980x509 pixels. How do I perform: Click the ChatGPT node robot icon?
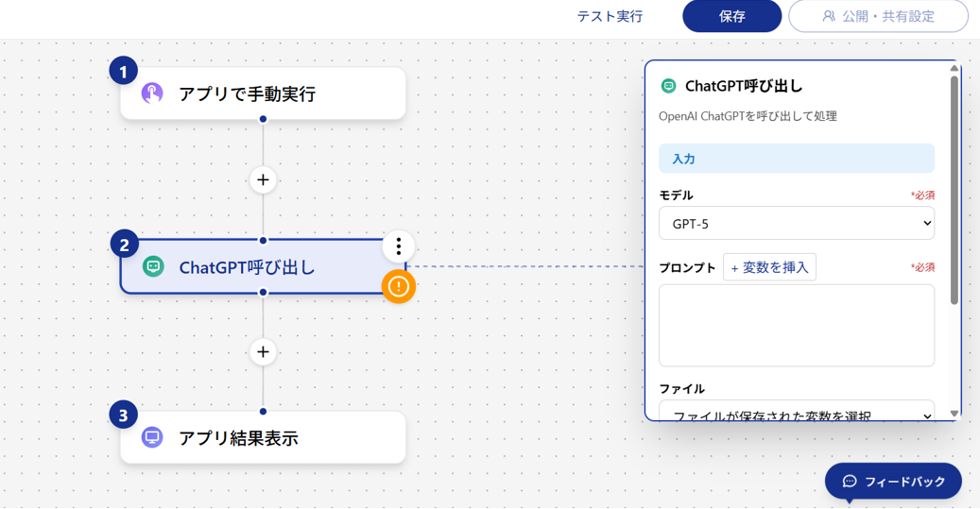(153, 267)
